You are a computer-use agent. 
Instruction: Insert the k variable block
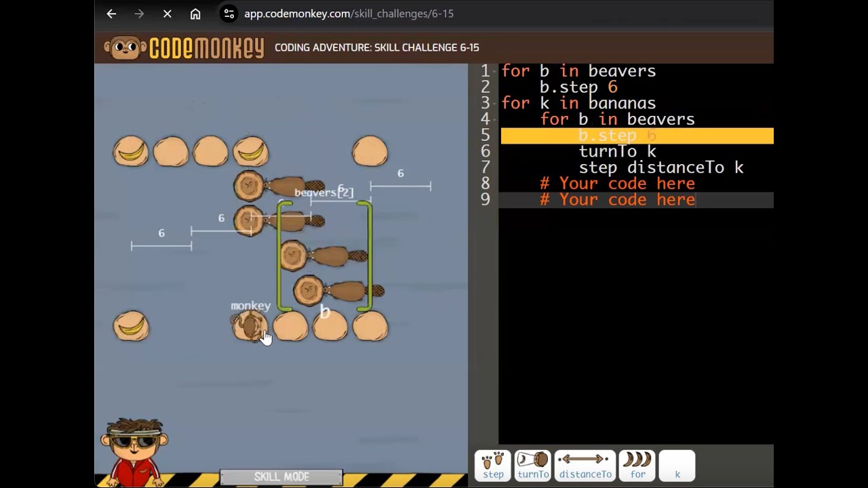pyautogui.click(x=677, y=466)
